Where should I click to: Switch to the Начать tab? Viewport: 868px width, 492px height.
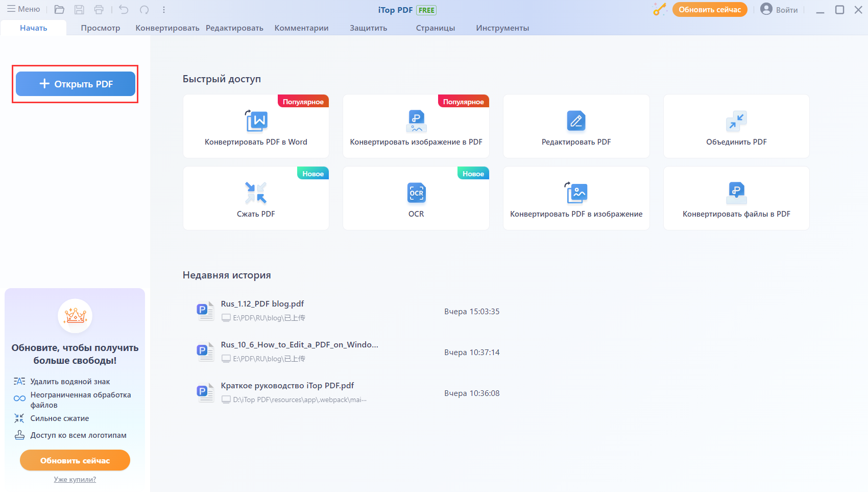[x=34, y=28]
